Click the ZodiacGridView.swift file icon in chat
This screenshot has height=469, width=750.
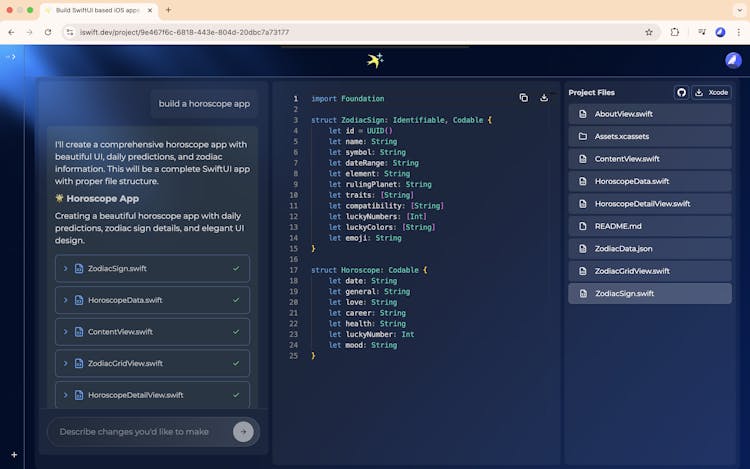tap(79, 363)
